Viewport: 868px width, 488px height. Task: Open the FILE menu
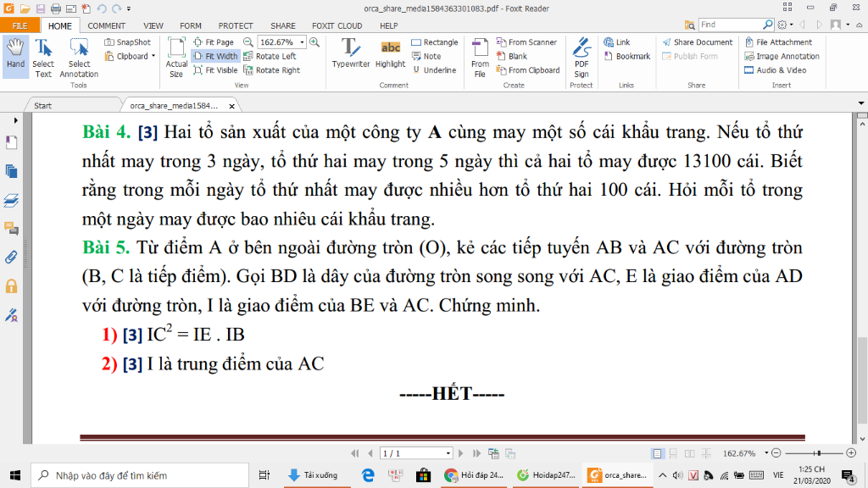pyautogui.click(x=20, y=25)
